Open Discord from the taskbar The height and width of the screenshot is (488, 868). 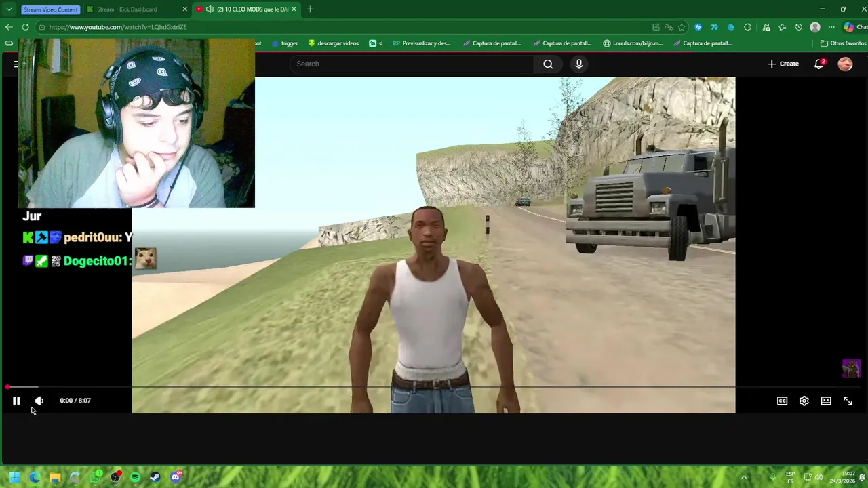click(x=176, y=477)
